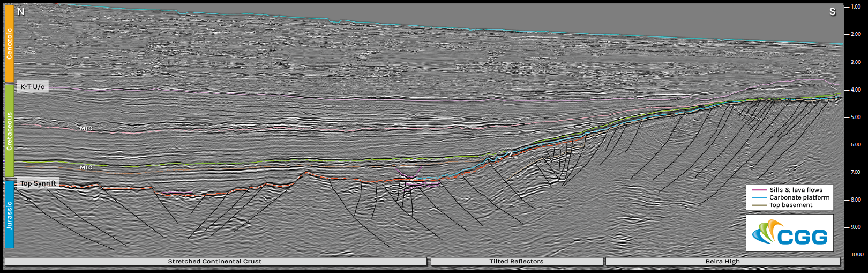Select the Beira High section bar
The height and width of the screenshot is (273, 868).
pos(722,262)
